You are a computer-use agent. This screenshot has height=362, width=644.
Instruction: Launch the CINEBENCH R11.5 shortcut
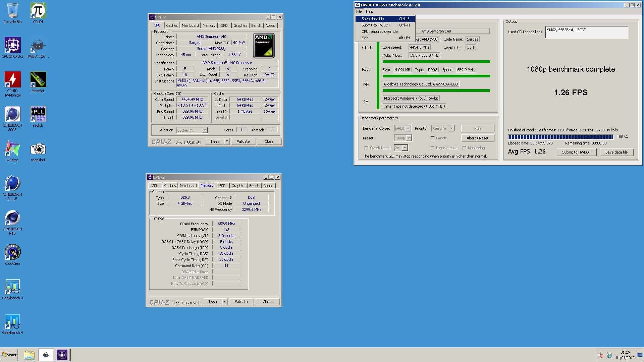(12, 188)
